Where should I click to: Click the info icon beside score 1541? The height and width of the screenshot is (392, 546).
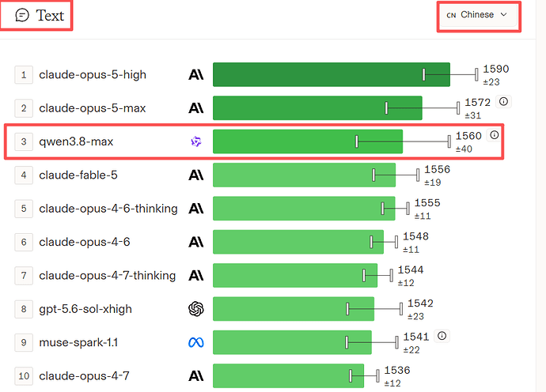[442, 336]
